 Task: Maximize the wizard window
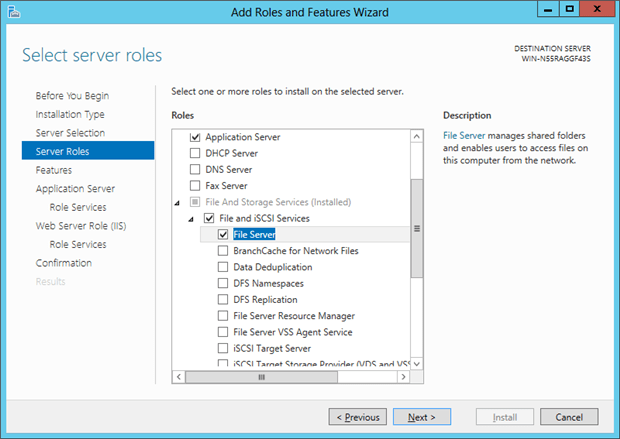tap(569, 9)
